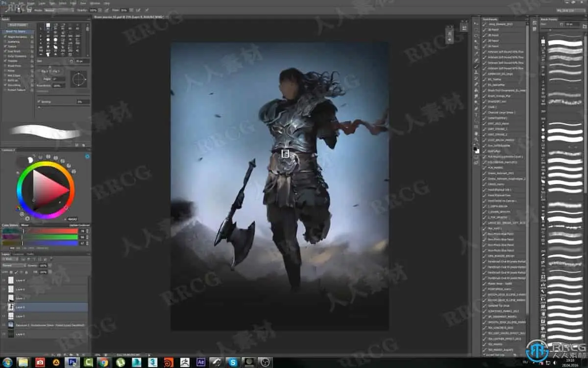Toggle the Smoothing checkbox
The image size is (588, 368).
pos(5,85)
